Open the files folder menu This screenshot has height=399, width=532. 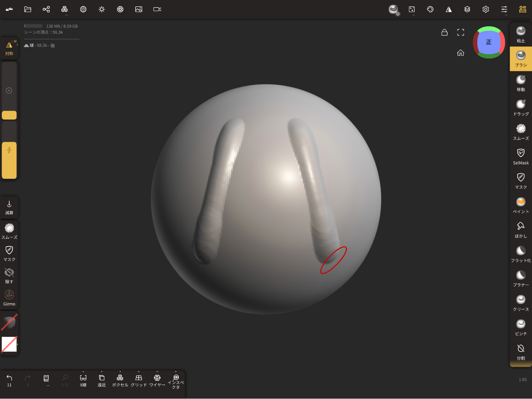(28, 9)
